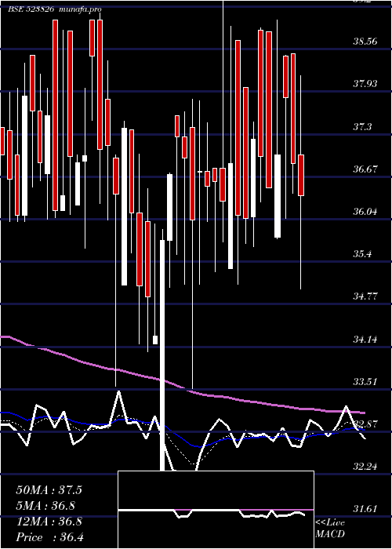Image resolution: width=392 pixels, height=549 pixels.
Task: Select the 36.04 price axis label
Action: [x=365, y=212]
